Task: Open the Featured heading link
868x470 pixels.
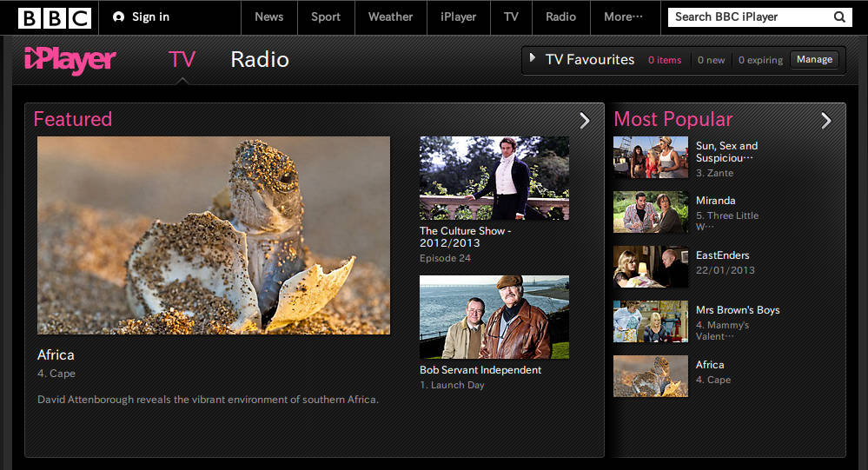Action: coord(72,119)
